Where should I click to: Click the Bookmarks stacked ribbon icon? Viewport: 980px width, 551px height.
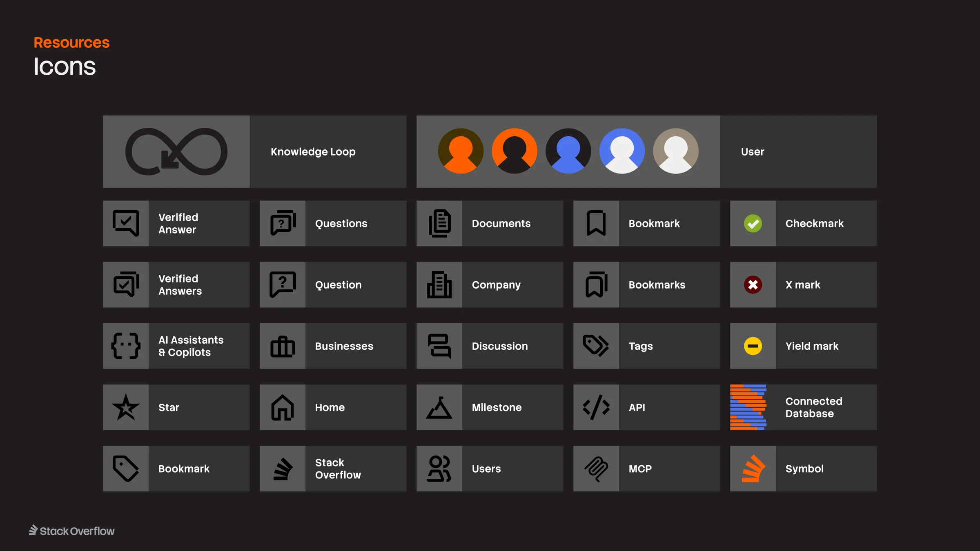[596, 284]
